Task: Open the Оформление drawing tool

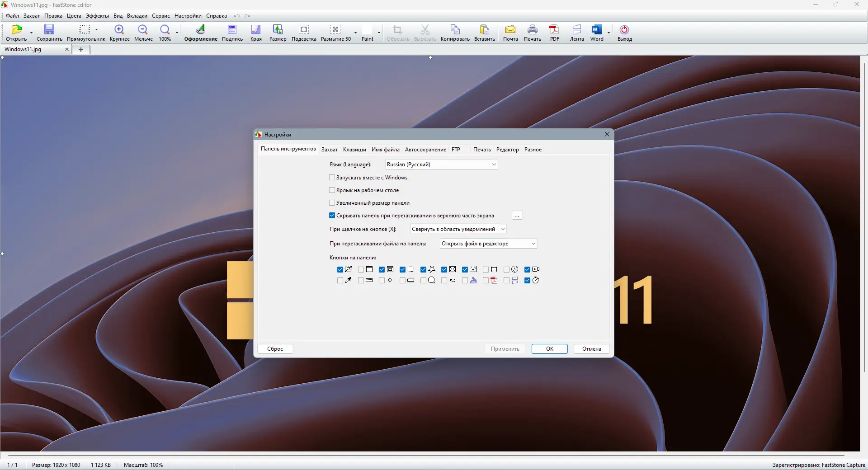Action: pyautogui.click(x=201, y=33)
